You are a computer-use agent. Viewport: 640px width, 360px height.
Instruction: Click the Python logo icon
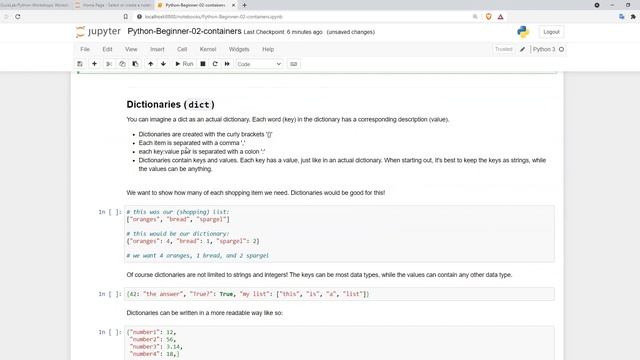[523, 32]
